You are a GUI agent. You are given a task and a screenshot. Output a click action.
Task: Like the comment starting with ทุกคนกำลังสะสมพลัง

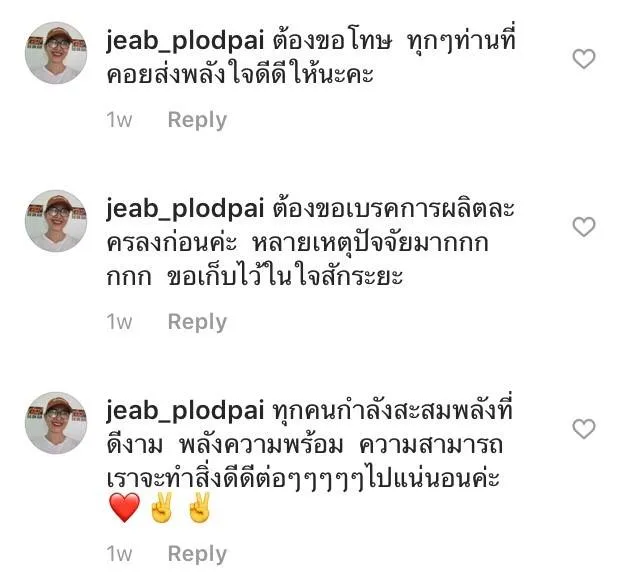[584, 429]
